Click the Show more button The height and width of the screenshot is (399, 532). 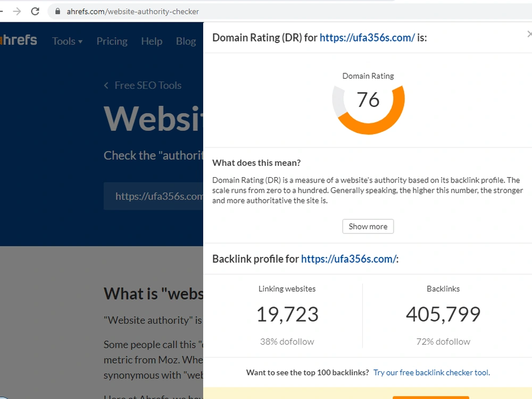pyautogui.click(x=368, y=226)
